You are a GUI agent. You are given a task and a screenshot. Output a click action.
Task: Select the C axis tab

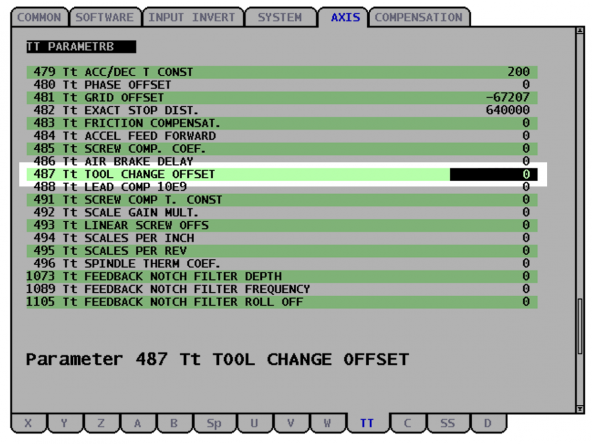click(x=407, y=423)
